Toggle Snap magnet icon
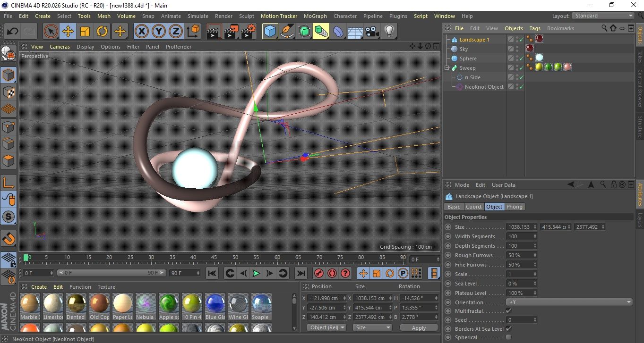 [x=9, y=238]
